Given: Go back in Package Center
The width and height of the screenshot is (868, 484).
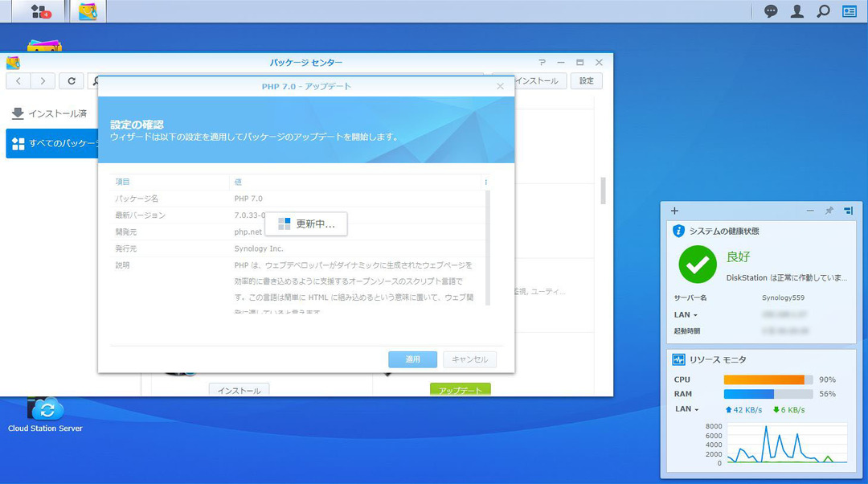Looking at the screenshot, I should pos(18,81).
